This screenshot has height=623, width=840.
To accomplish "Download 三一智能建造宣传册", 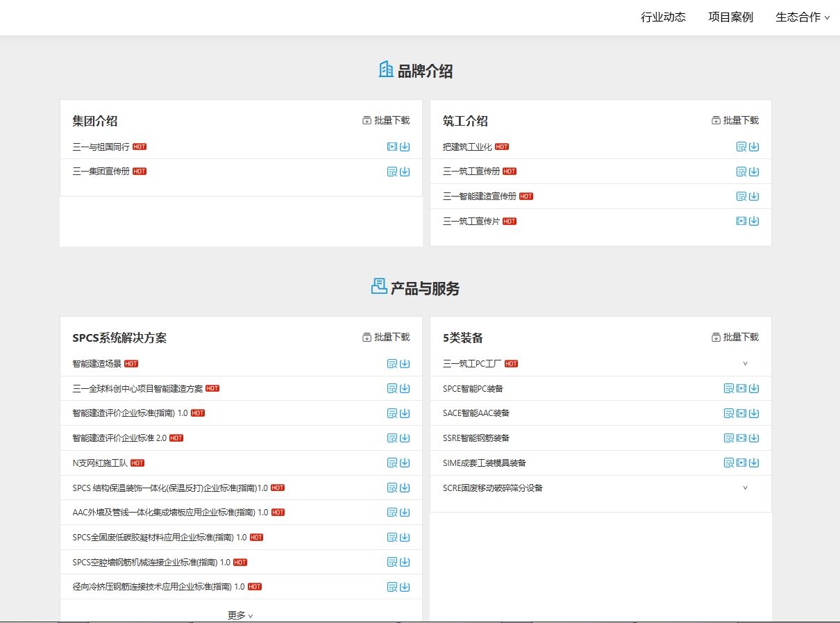I will [x=754, y=197].
